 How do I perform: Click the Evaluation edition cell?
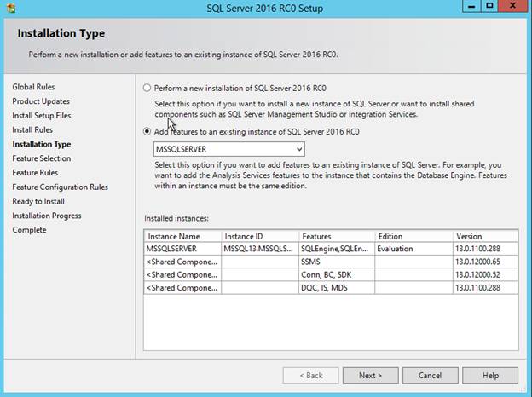(413, 249)
